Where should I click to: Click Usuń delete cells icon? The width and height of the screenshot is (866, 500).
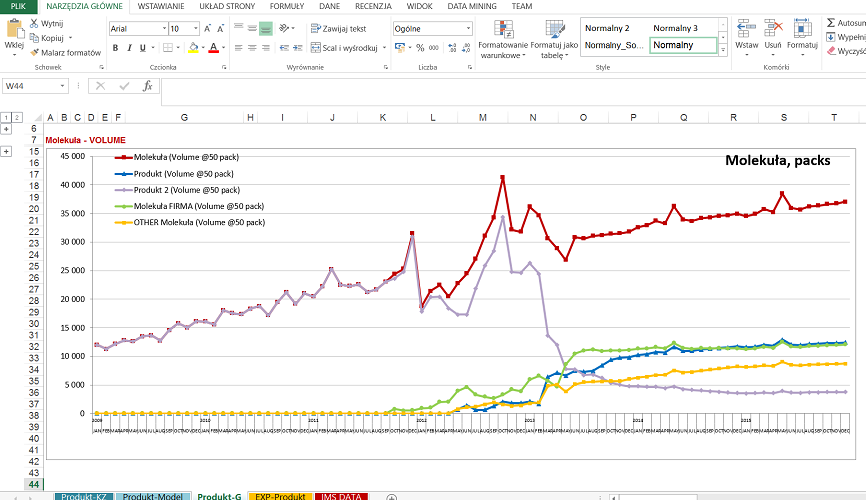[x=773, y=29]
